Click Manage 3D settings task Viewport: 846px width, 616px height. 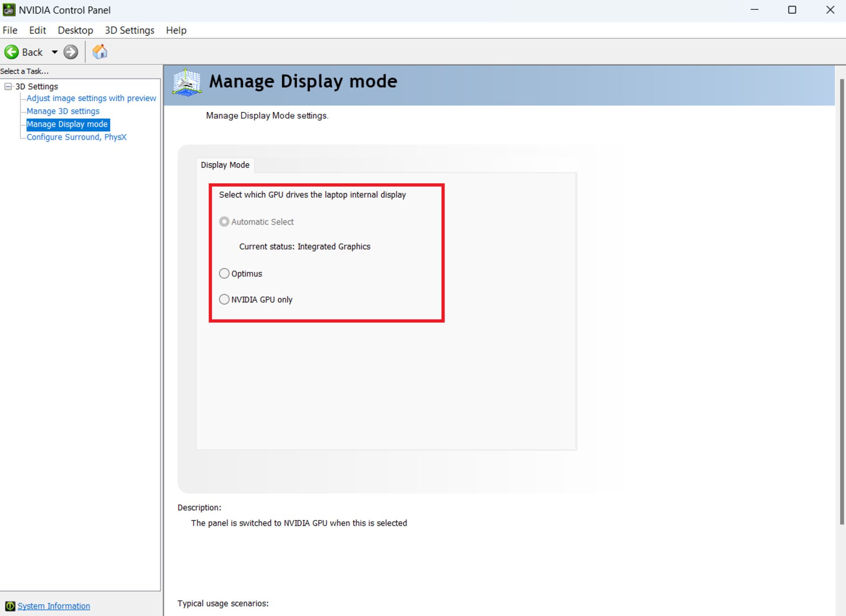click(x=63, y=111)
